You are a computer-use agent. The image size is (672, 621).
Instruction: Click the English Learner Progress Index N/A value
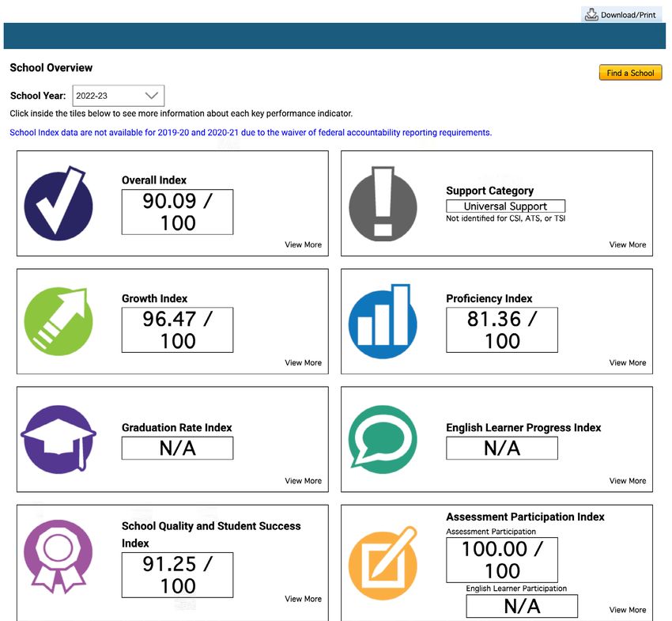pos(502,449)
